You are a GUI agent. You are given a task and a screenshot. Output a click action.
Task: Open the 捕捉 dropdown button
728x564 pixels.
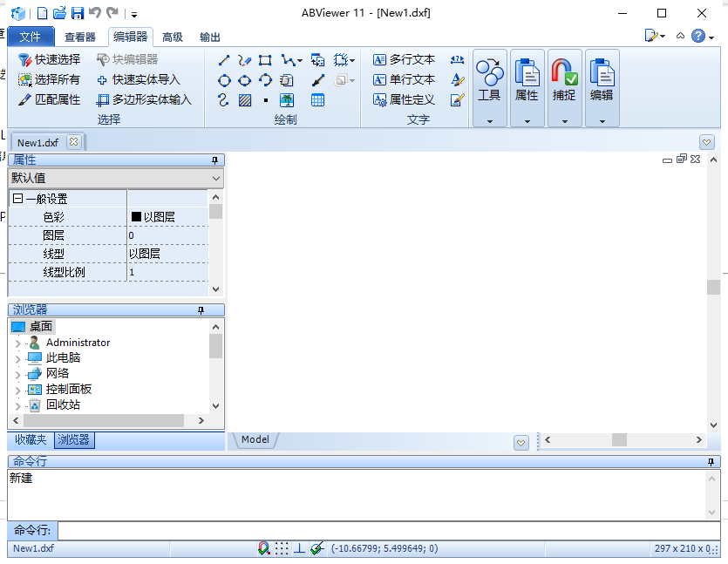pos(565,88)
